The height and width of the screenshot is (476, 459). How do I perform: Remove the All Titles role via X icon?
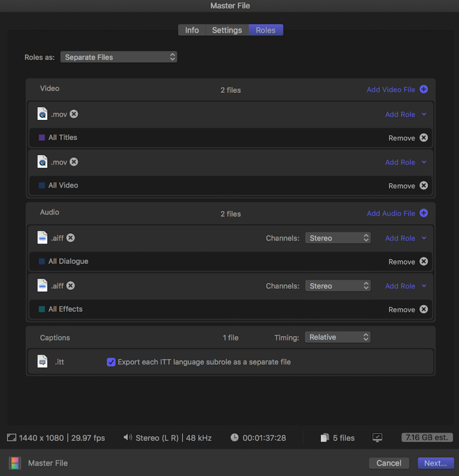(424, 138)
